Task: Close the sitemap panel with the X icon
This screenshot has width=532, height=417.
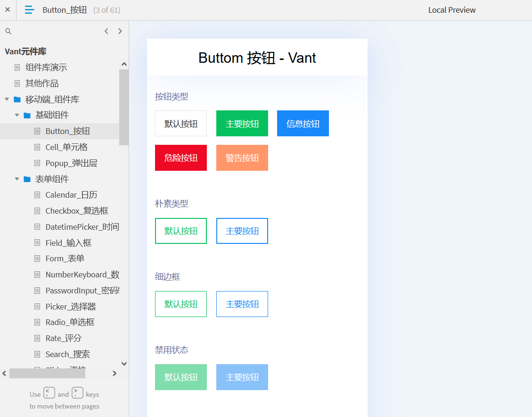Action: click(8, 9)
